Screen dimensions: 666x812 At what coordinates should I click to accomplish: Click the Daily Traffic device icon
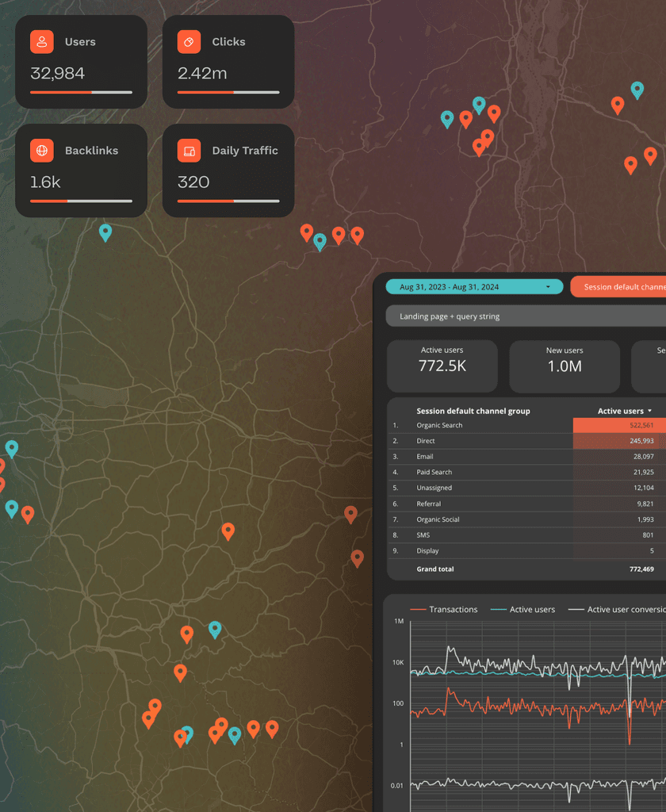pyautogui.click(x=189, y=151)
